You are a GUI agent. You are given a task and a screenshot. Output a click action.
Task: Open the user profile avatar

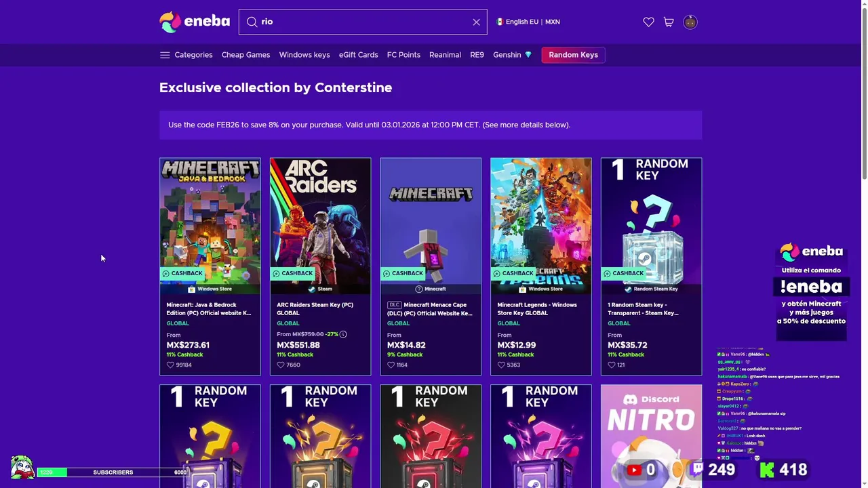(x=690, y=22)
